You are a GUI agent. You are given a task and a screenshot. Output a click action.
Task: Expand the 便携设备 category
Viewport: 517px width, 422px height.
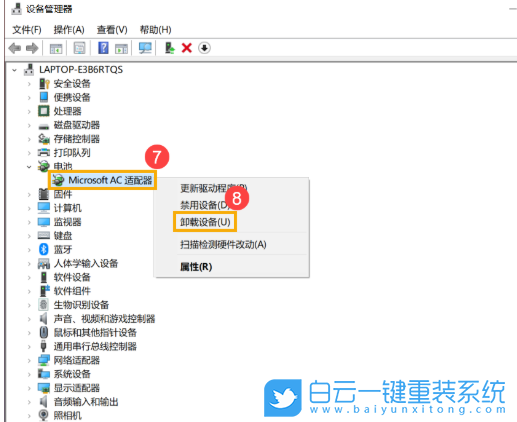[29, 98]
